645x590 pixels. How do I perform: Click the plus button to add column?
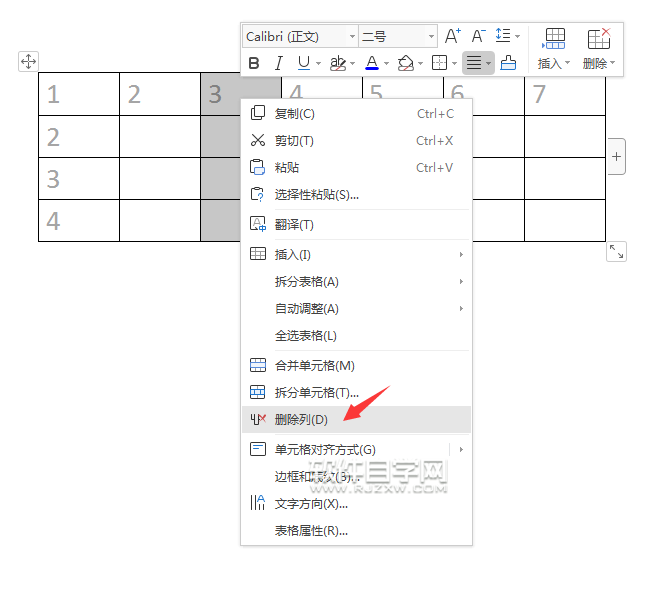point(616,157)
